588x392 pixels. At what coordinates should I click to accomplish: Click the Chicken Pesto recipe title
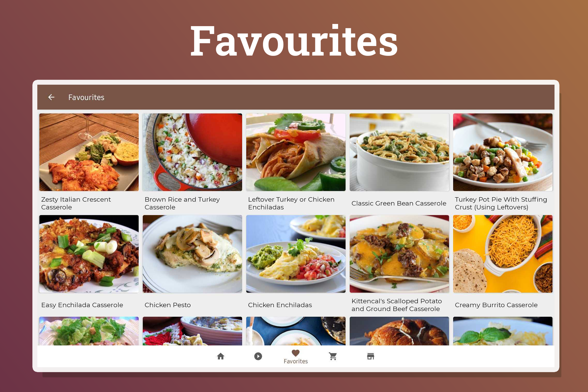[x=168, y=305]
